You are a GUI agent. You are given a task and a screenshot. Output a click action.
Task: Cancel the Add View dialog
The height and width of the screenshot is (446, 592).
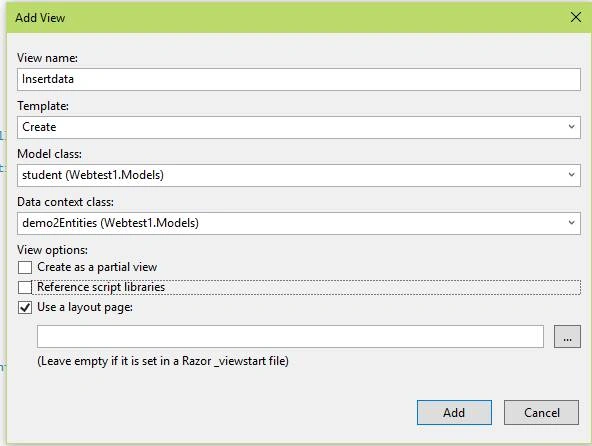(541, 412)
